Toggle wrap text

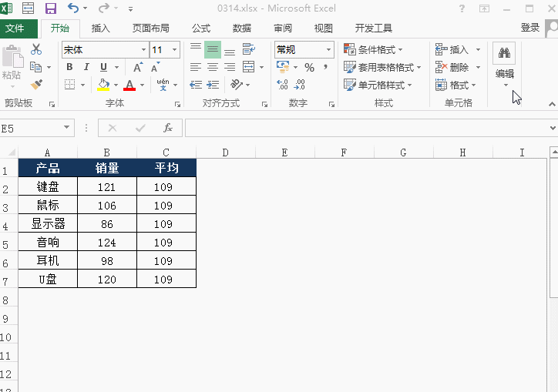(249, 49)
